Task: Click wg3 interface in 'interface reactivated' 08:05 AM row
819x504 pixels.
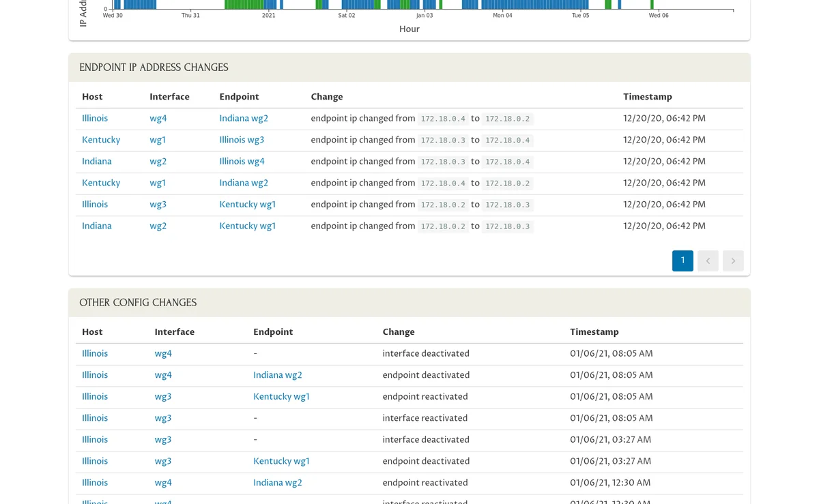Action: 163,418
